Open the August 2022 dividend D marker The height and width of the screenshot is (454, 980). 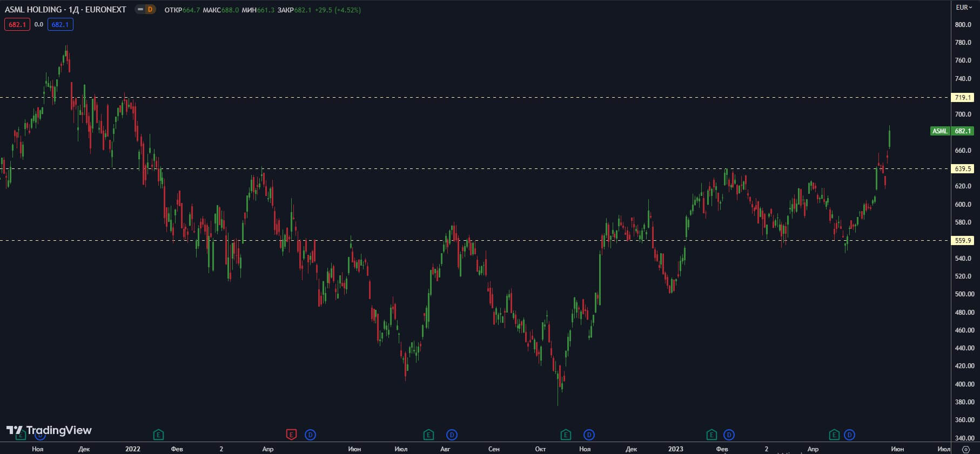pos(452,435)
